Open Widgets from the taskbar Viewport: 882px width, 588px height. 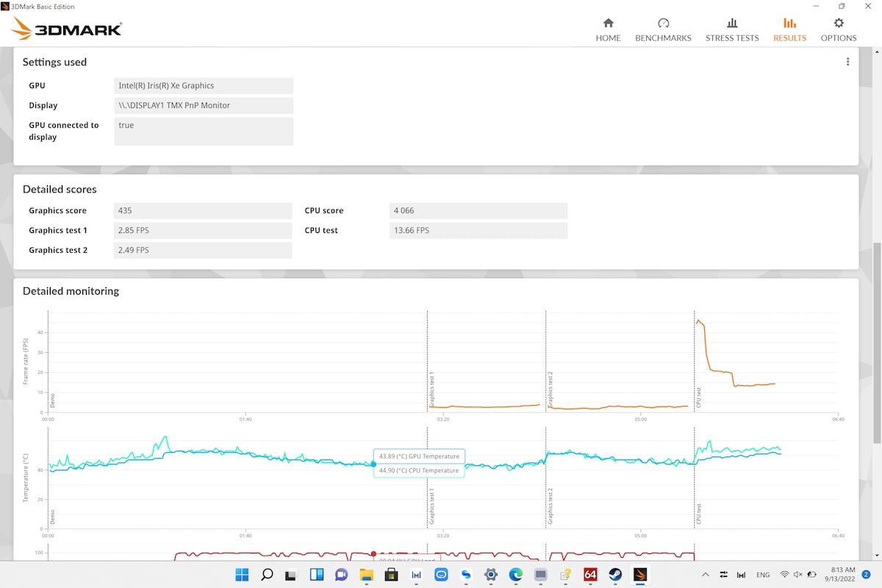click(316, 574)
